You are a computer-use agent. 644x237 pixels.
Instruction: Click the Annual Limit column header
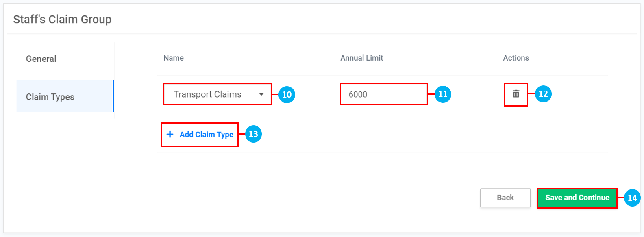tap(361, 58)
